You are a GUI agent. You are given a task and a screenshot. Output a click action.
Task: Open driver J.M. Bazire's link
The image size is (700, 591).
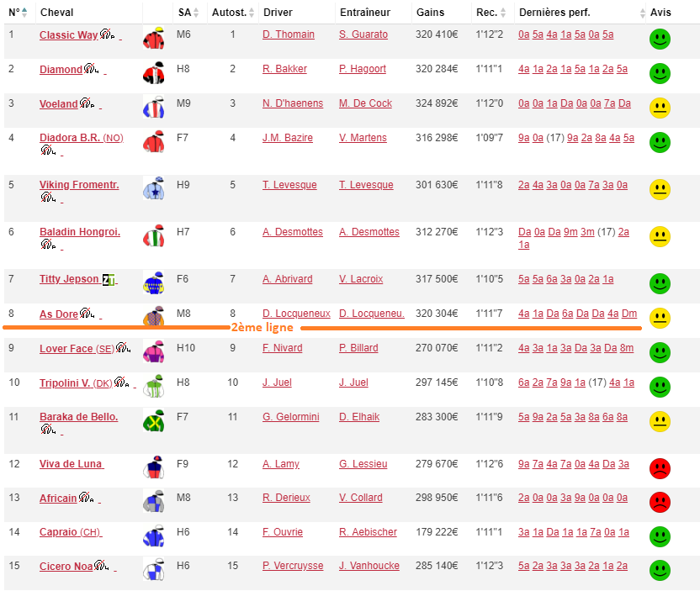[x=287, y=138]
